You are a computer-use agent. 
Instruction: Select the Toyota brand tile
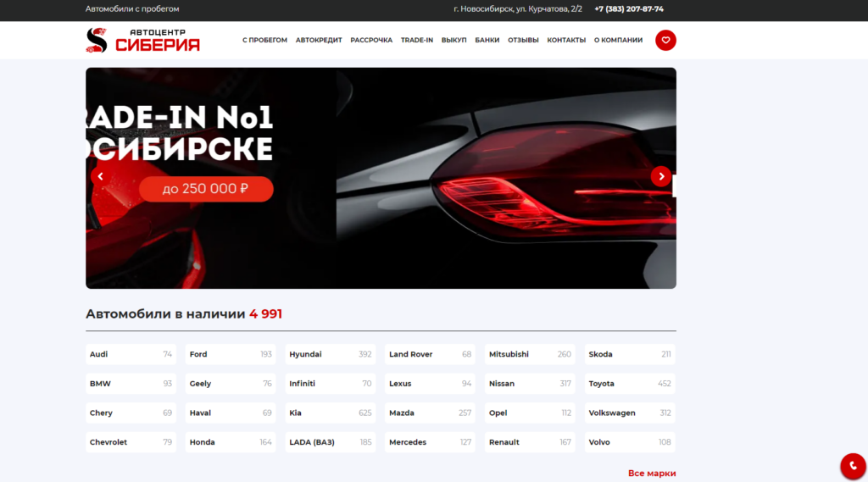[x=630, y=384]
